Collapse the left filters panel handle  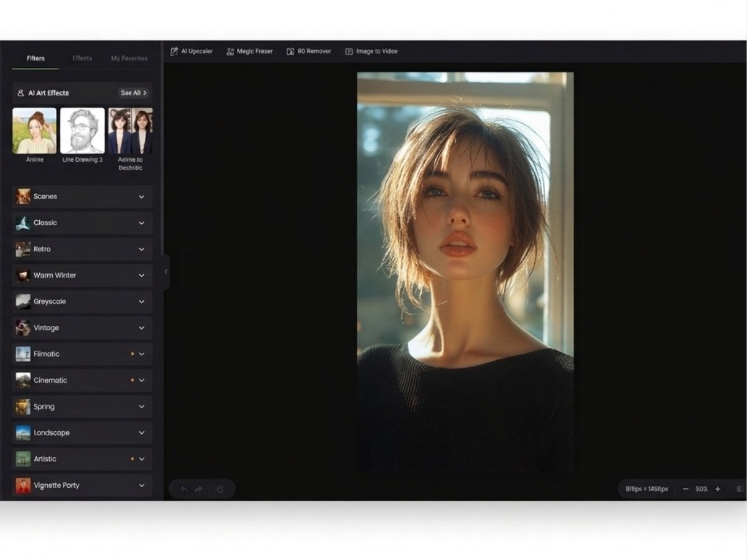165,272
